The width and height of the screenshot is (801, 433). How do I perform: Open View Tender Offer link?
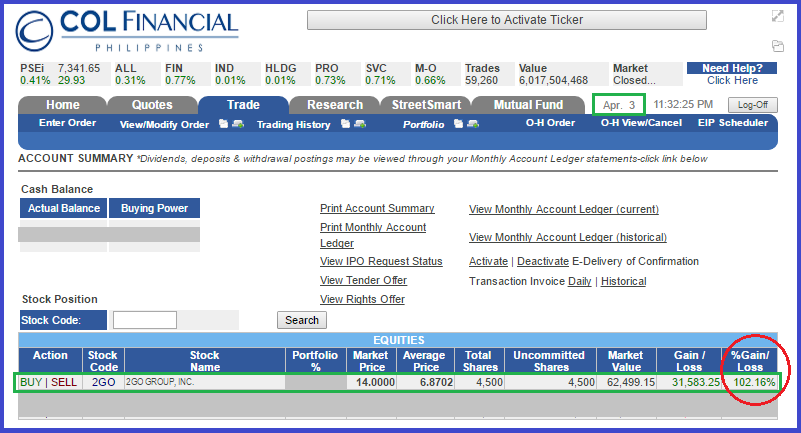pyautogui.click(x=363, y=280)
